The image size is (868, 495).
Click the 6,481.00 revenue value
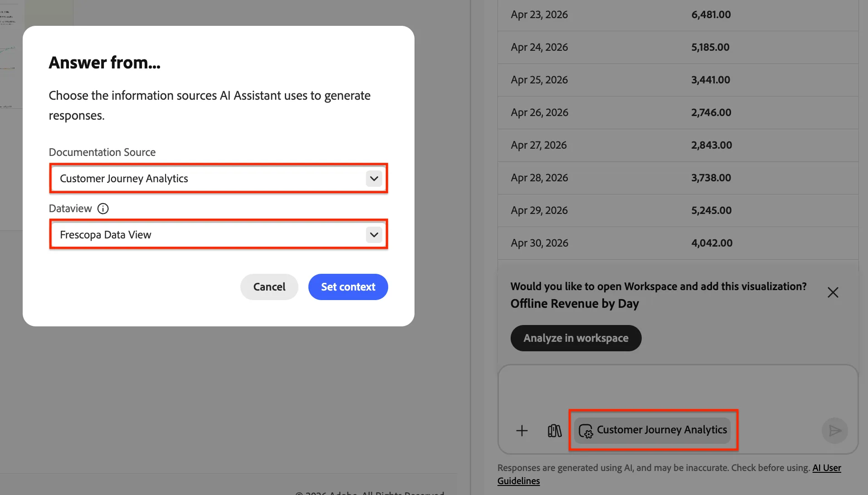tap(711, 15)
